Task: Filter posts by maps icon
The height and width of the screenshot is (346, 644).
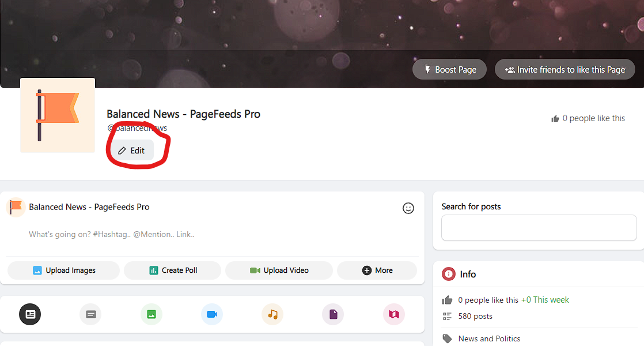Action: click(x=394, y=314)
